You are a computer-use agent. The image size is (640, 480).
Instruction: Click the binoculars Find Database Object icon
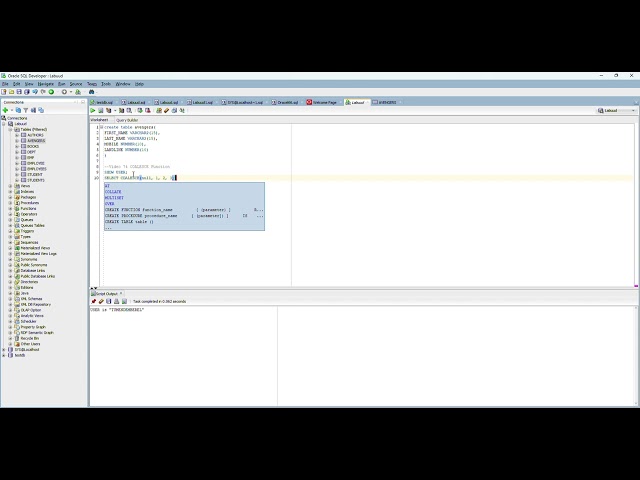91,92
